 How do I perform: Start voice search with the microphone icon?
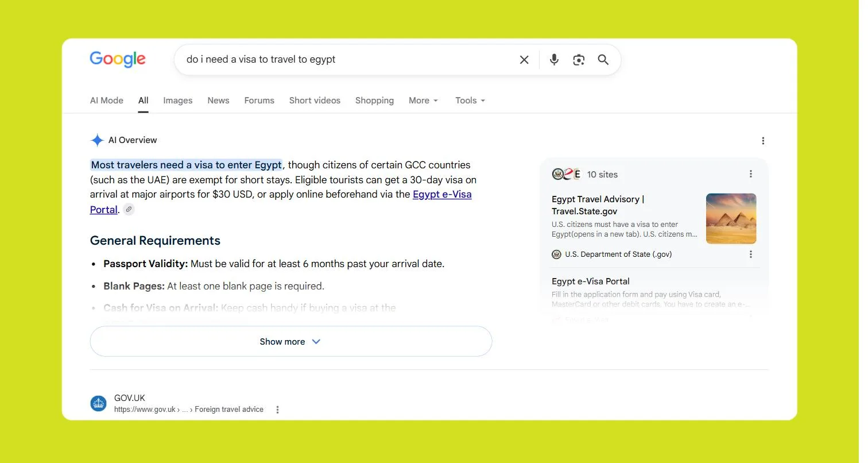(x=554, y=60)
